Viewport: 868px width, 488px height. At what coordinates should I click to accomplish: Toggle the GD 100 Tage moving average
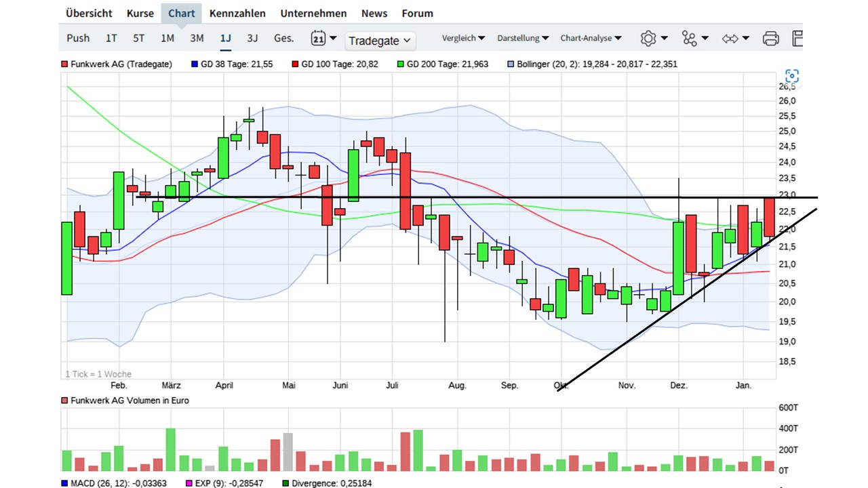pyautogui.click(x=335, y=64)
